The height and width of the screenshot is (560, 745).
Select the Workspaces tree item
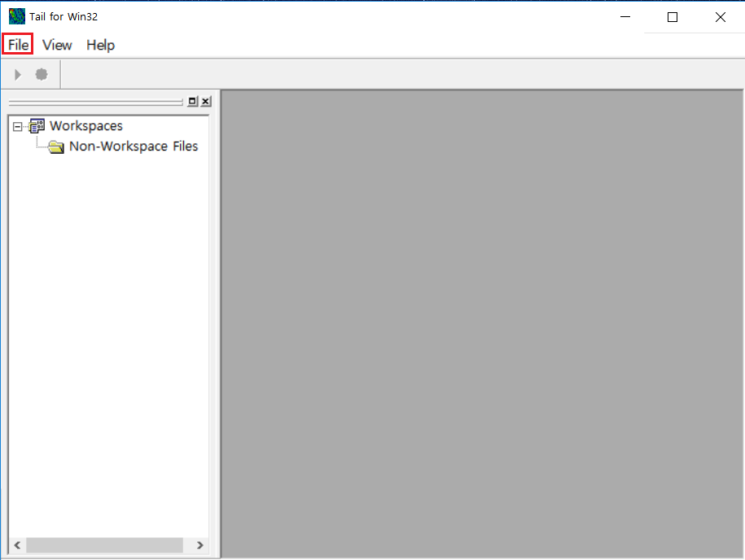click(x=86, y=126)
